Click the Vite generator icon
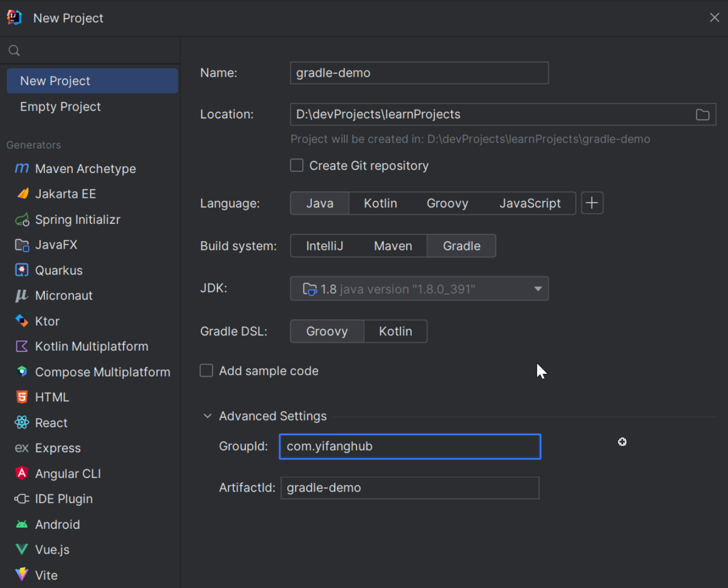Viewport: 728px width, 588px height. coord(22,575)
